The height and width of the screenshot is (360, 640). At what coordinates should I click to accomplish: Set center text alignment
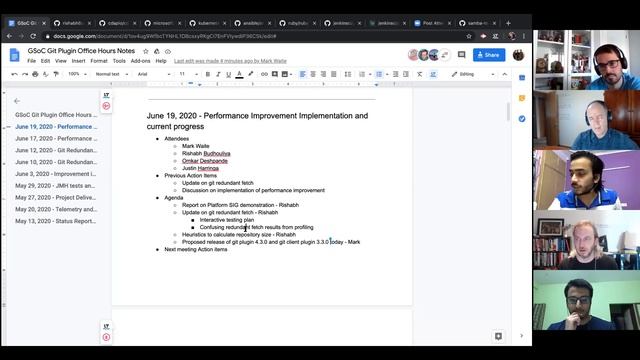[x=313, y=74]
